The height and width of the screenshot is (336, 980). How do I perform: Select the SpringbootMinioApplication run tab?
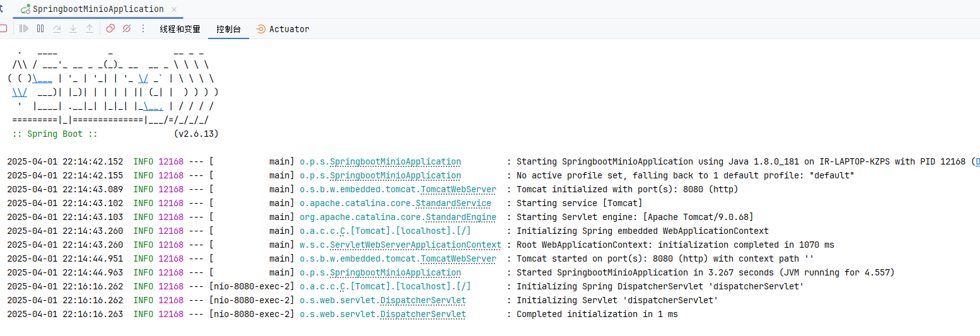pos(92,9)
